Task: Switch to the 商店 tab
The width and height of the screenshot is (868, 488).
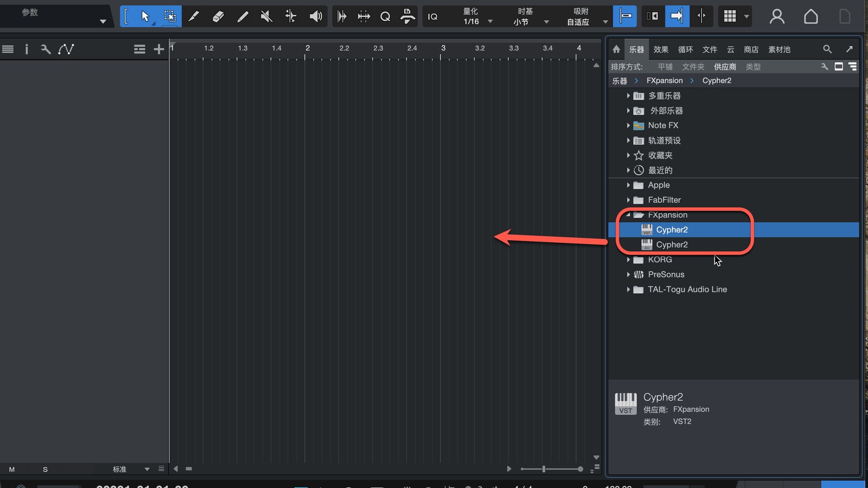Action: click(x=751, y=49)
